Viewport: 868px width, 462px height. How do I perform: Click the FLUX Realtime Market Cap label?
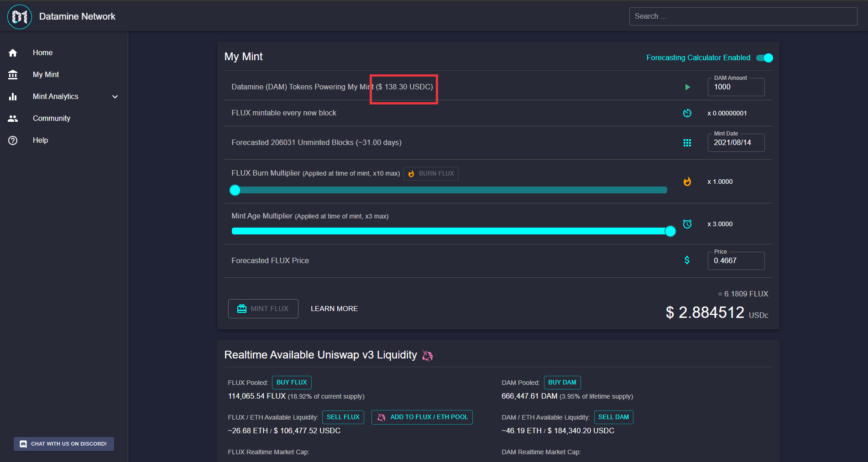coord(268,452)
